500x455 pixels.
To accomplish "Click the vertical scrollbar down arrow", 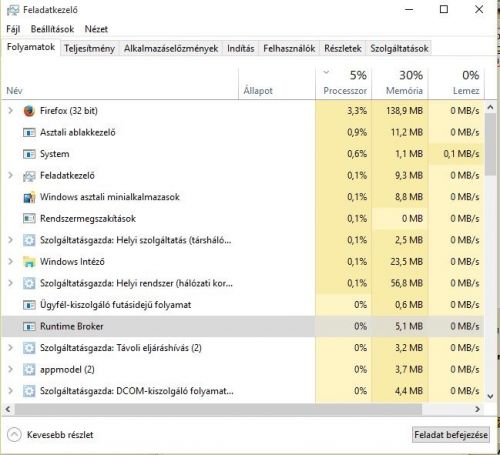I will pos(490,396).
